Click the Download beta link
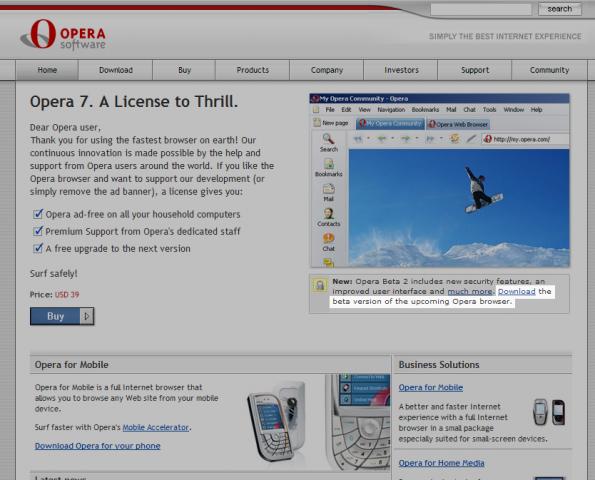 pyautogui.click(x=516, y=291)
